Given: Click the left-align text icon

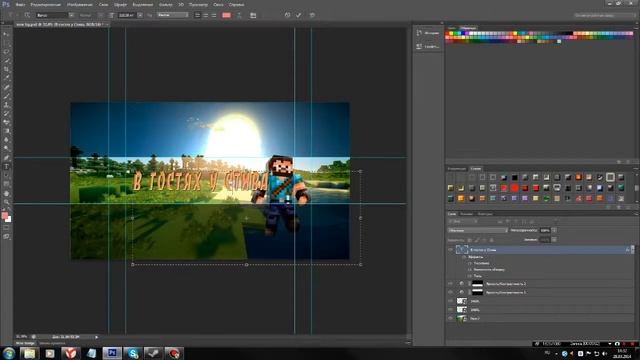Looking at the screenshot, I should pos(197,15).
